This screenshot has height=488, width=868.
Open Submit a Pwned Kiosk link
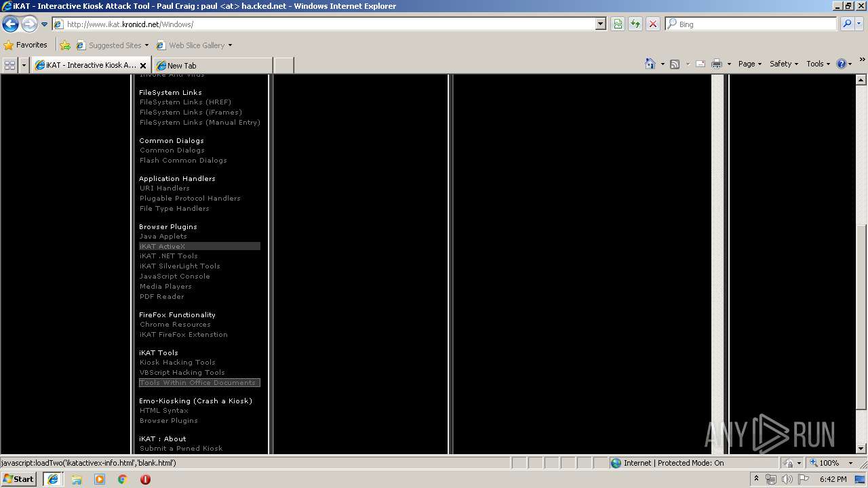pyautogui.click(x=180, y=449)
